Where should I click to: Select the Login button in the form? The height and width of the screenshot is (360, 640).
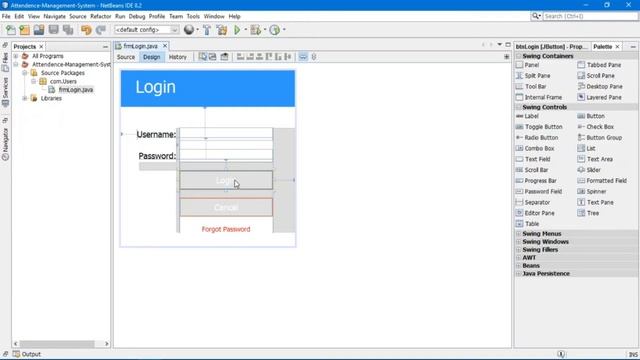coord(226,180)
